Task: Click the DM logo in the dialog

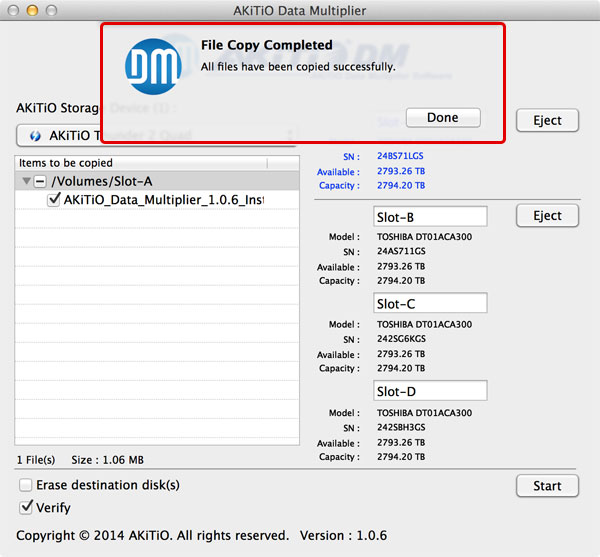Action: coord(153,67)
